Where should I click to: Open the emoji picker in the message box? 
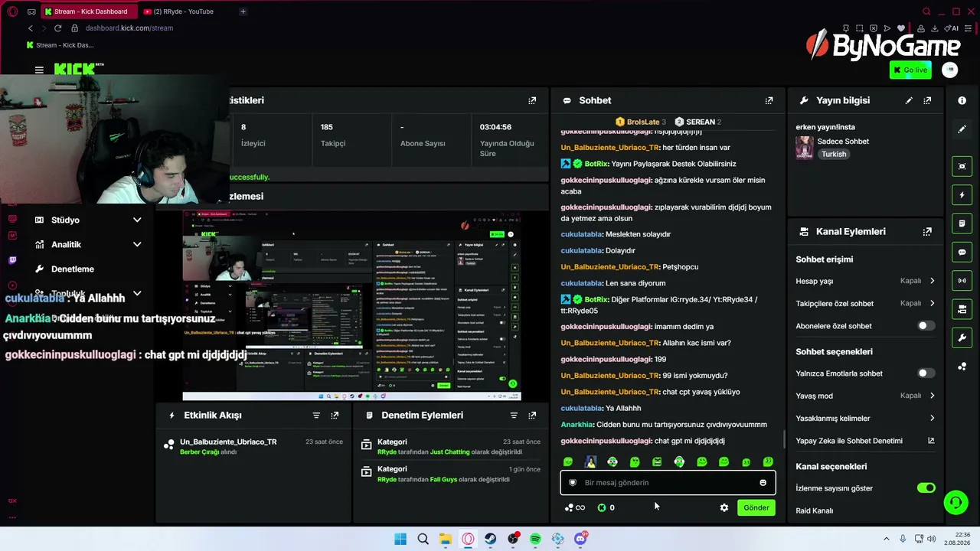pos(763,483)
